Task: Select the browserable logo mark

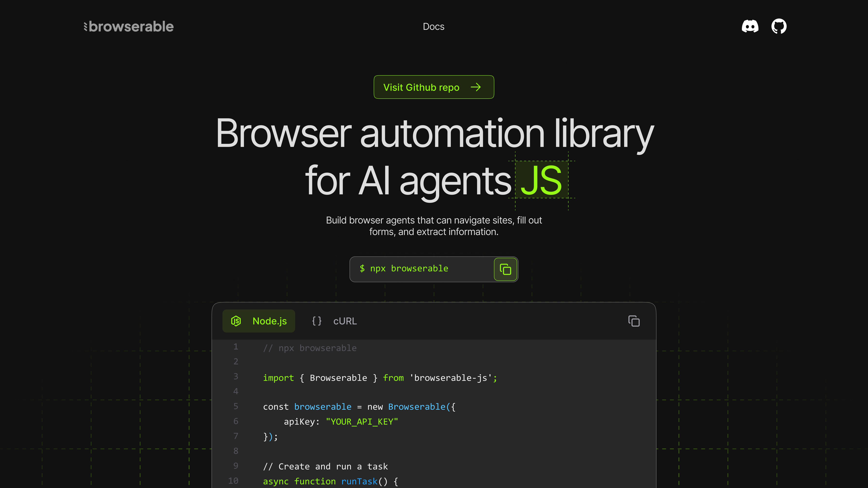Action: [85, 26]
